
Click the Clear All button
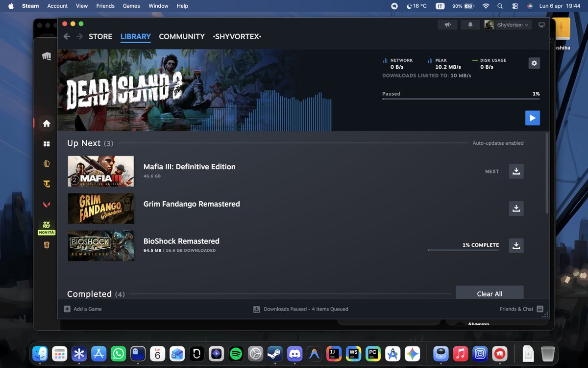pyautogui.click(x=490, y=293)
